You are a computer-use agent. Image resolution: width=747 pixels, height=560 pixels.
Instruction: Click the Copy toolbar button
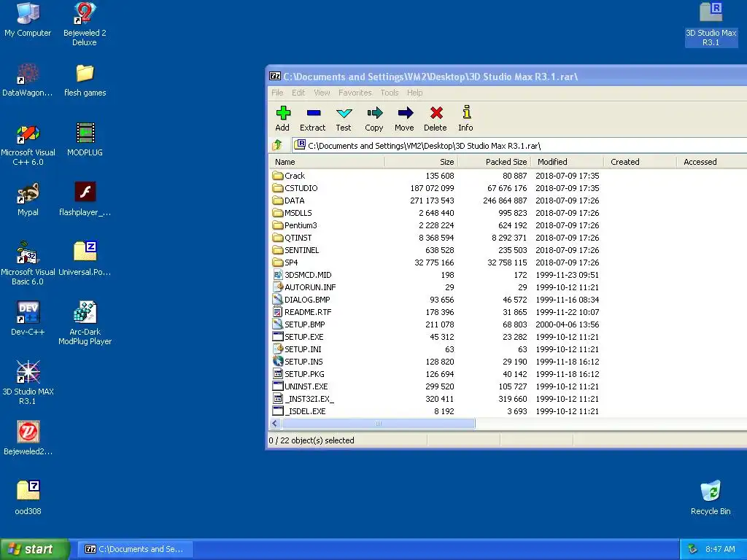tap(374, 119)
